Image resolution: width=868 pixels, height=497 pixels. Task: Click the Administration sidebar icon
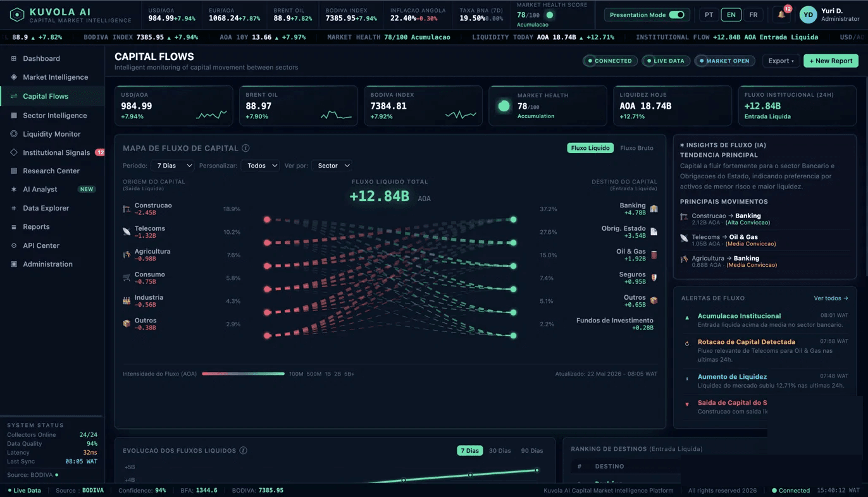pyautogui.click(x=14, y=264)
